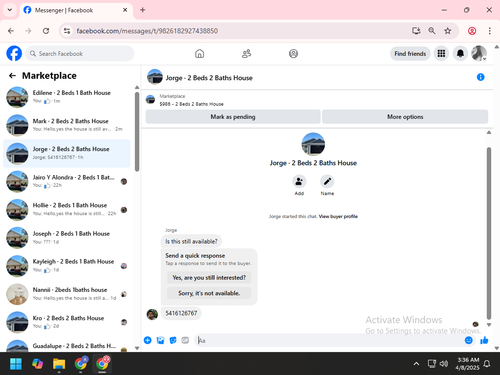Click the large house photo in chat profile
Screen dimensions: 500x375
point(313,144)
